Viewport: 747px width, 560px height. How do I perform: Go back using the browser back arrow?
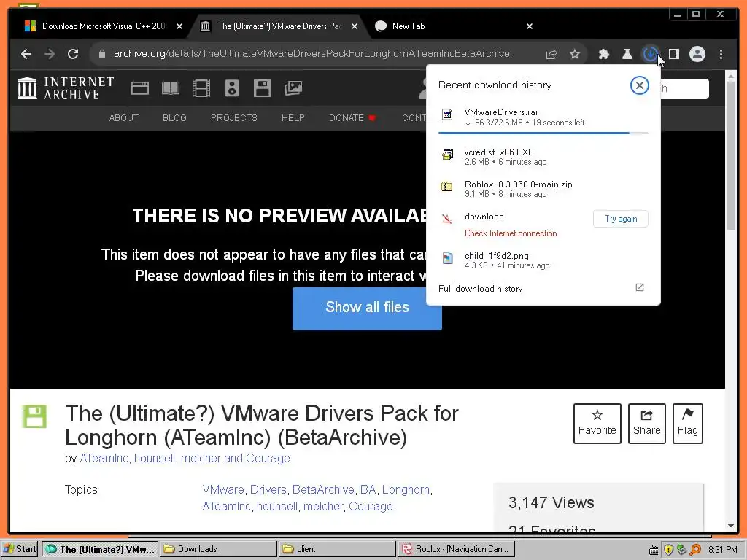click(26, 54)
